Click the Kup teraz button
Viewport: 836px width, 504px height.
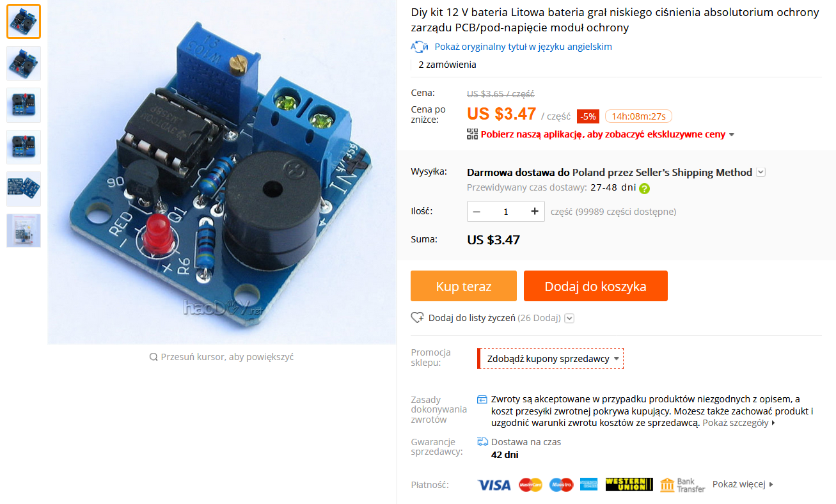tap(464, 286)
